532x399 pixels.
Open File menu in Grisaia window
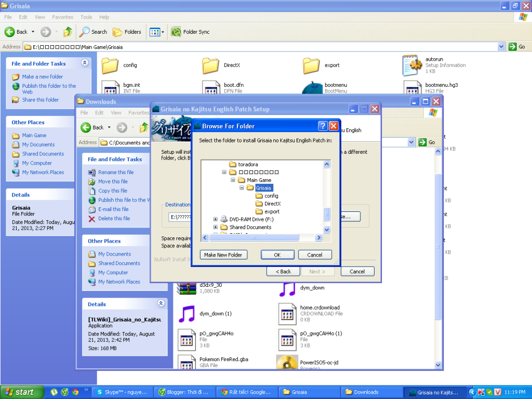click(8, 17)
